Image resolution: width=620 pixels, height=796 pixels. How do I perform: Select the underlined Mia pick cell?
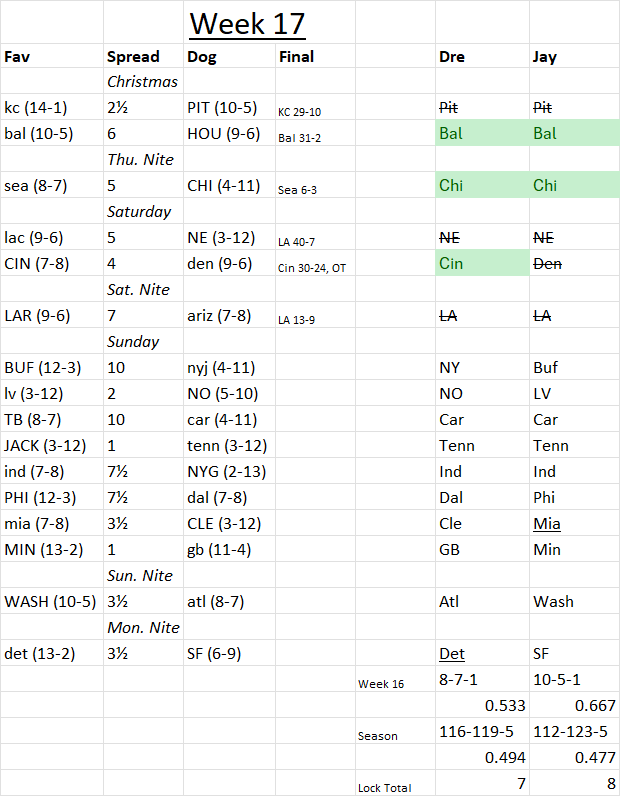575,523
